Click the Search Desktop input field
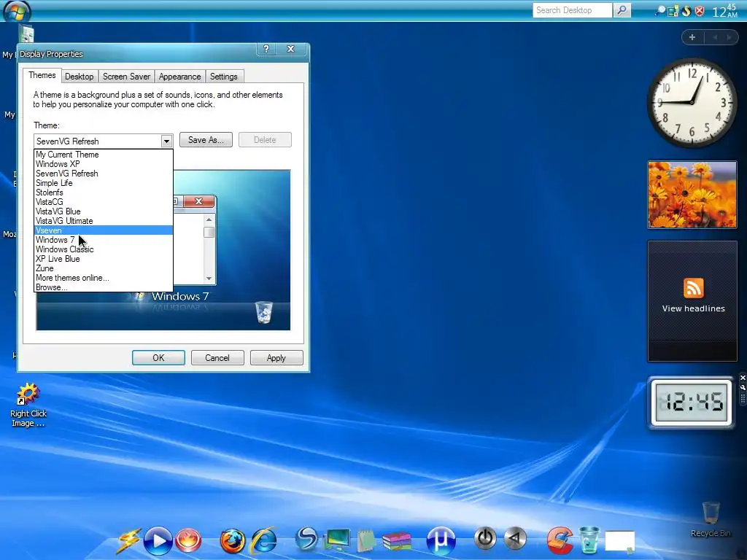This screenshot has width=747, height=560. click(x=572, y=10)
